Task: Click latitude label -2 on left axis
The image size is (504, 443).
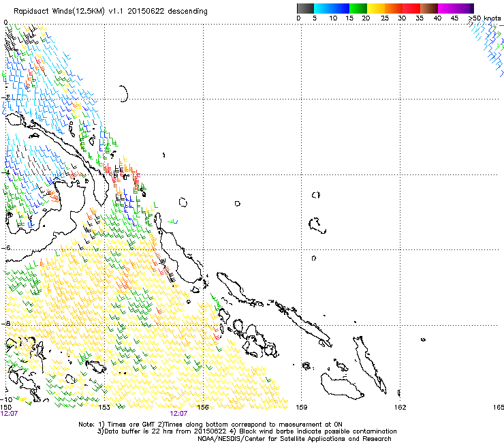Action: 5,97
